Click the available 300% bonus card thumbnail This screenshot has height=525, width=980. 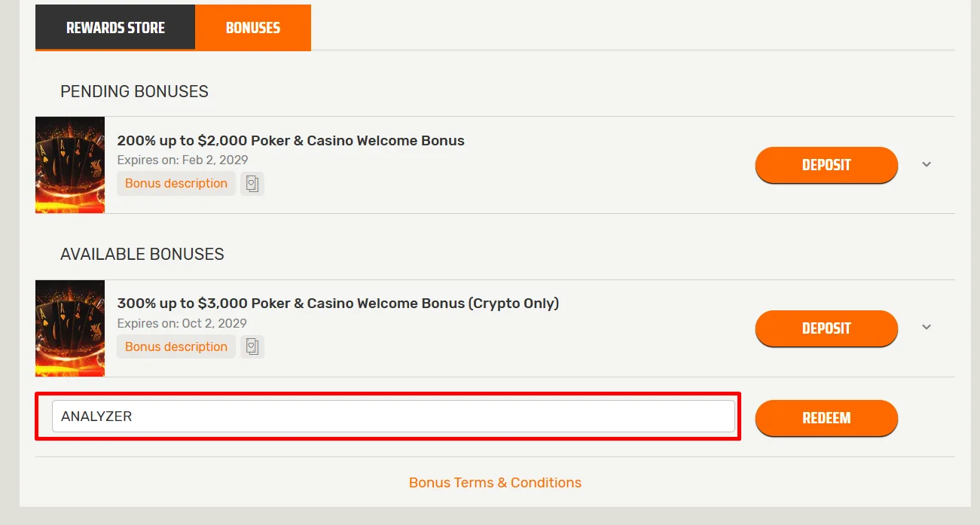70,328
